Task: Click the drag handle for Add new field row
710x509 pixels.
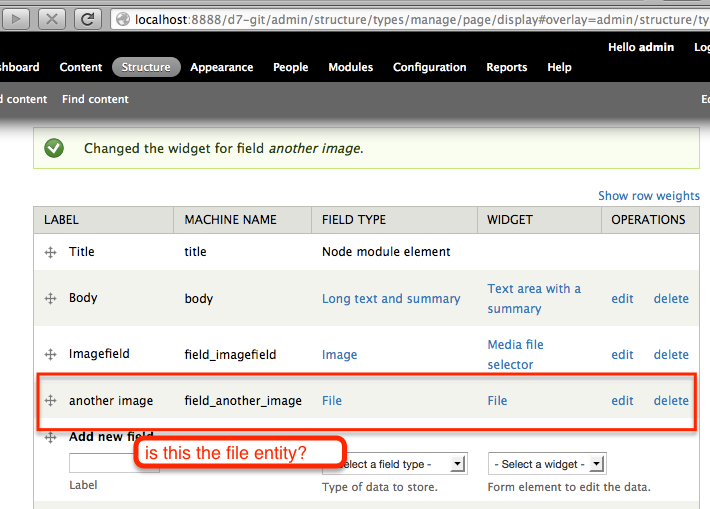Action: tap(50, 437)
